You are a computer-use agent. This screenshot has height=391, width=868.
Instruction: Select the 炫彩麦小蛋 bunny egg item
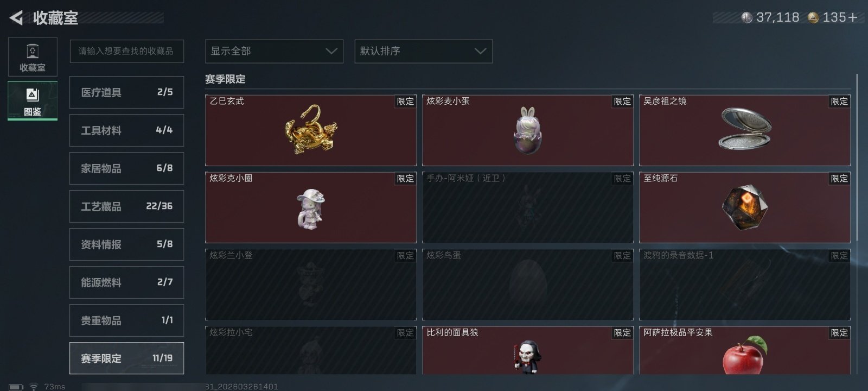(x=528, y=130)
